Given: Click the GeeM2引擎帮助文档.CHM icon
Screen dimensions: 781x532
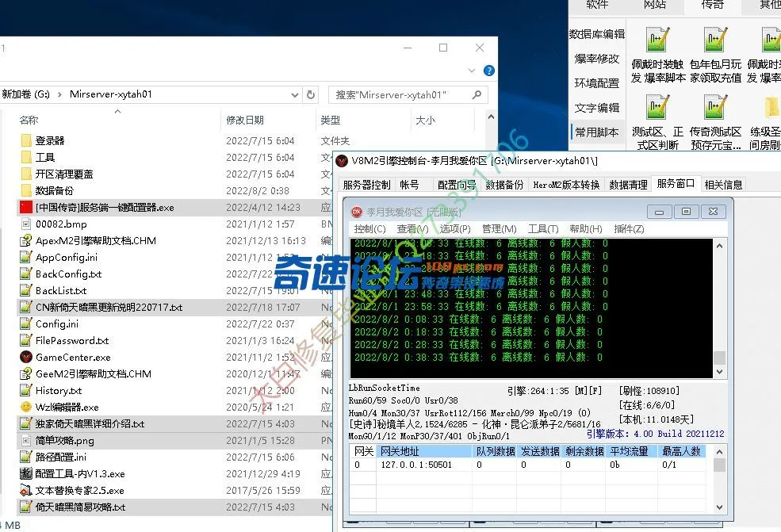Looking at the screenshot, I should pyautogui.click(x=26, y=373).
